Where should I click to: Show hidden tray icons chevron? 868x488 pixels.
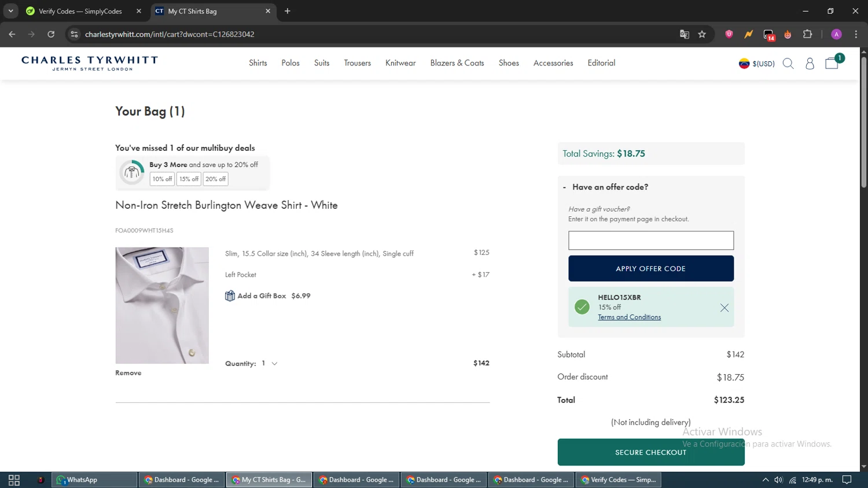tap(765, 480)
